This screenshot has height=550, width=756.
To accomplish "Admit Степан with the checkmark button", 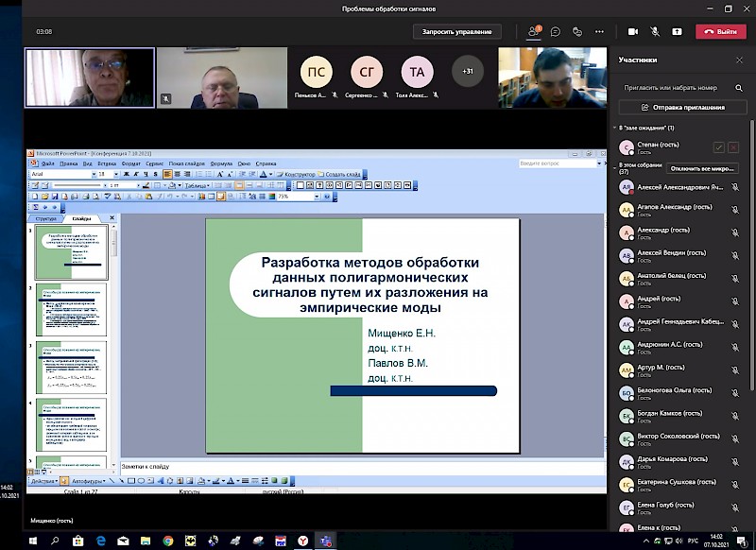I will 719,147.
